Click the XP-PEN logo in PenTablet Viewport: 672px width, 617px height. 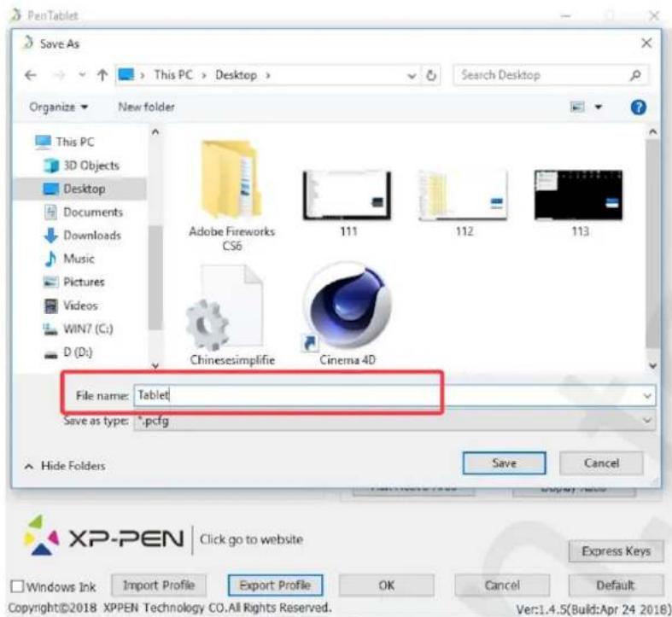103,538
